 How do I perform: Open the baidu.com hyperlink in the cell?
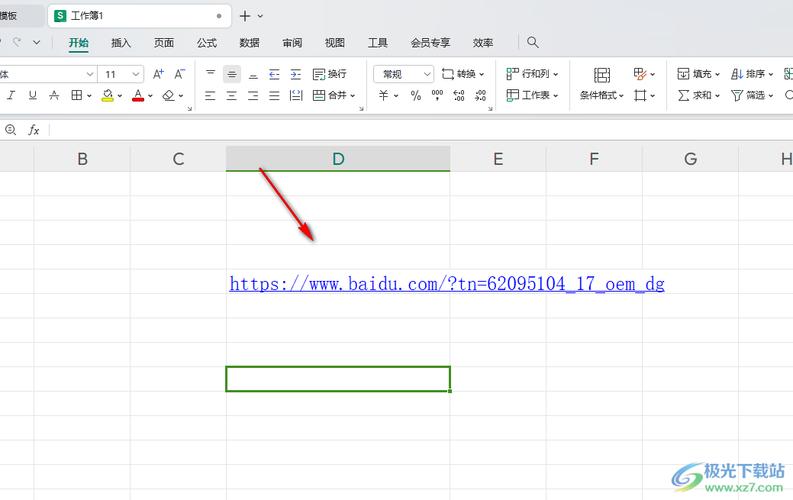[446, 284]
